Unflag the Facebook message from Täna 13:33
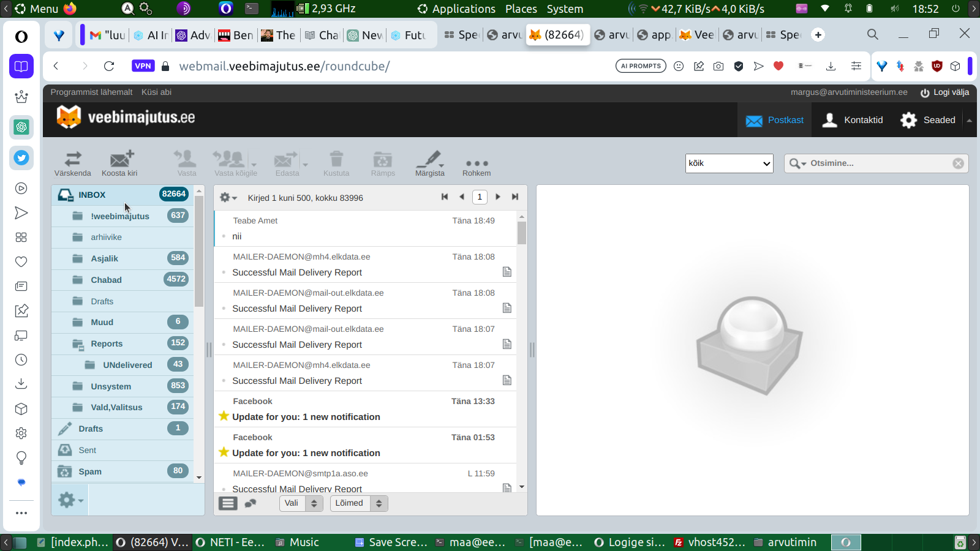Viewport: 980px width, 551px height. (x=224, y=416)
